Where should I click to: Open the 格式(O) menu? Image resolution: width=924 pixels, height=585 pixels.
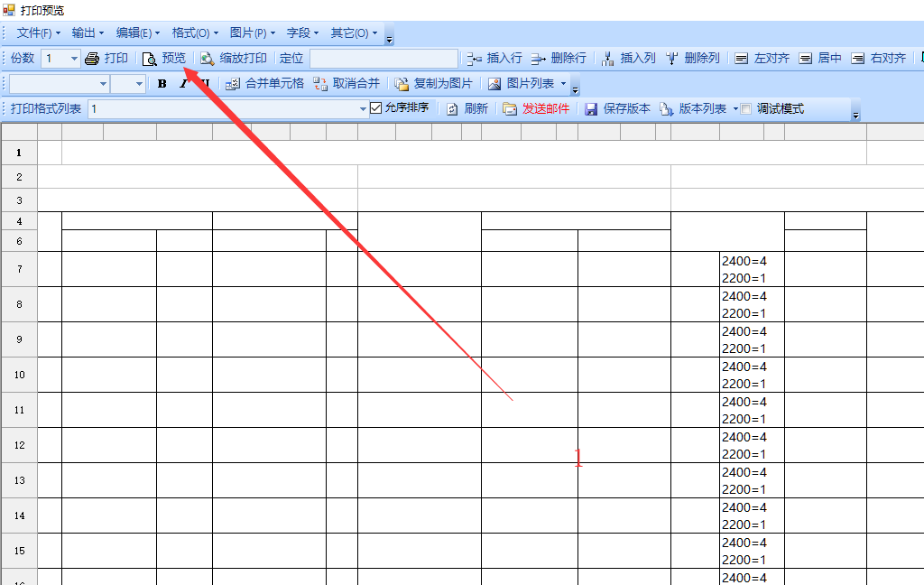click(195, 33)
